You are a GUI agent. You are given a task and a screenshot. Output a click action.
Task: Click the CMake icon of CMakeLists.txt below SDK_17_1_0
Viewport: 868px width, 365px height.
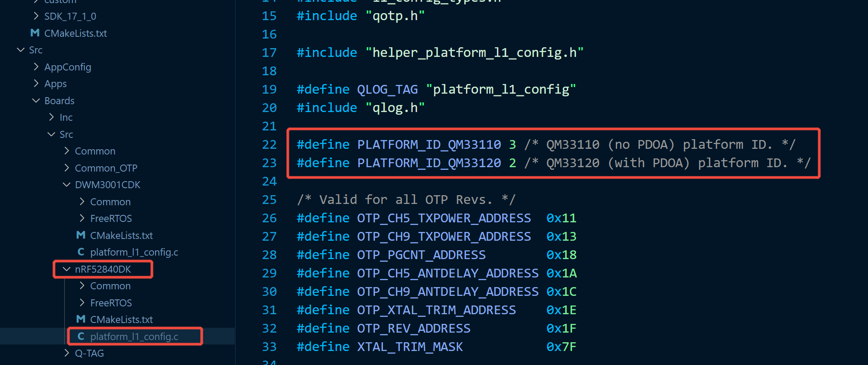(x=35, y=33)
